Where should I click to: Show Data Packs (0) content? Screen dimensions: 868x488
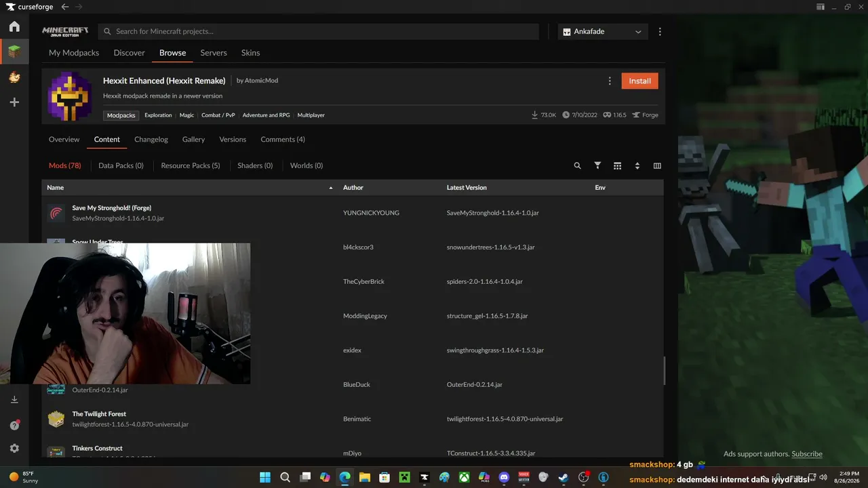[x=121, y=166]
